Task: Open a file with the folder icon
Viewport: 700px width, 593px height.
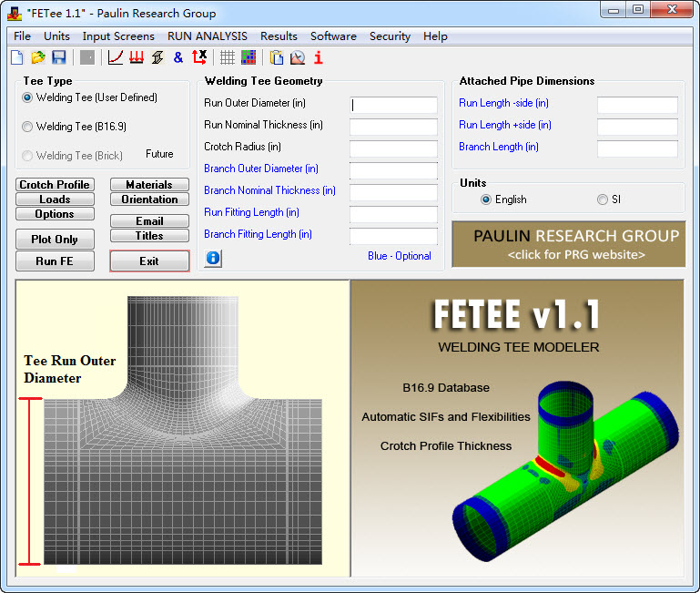Action: coord(38,57)
